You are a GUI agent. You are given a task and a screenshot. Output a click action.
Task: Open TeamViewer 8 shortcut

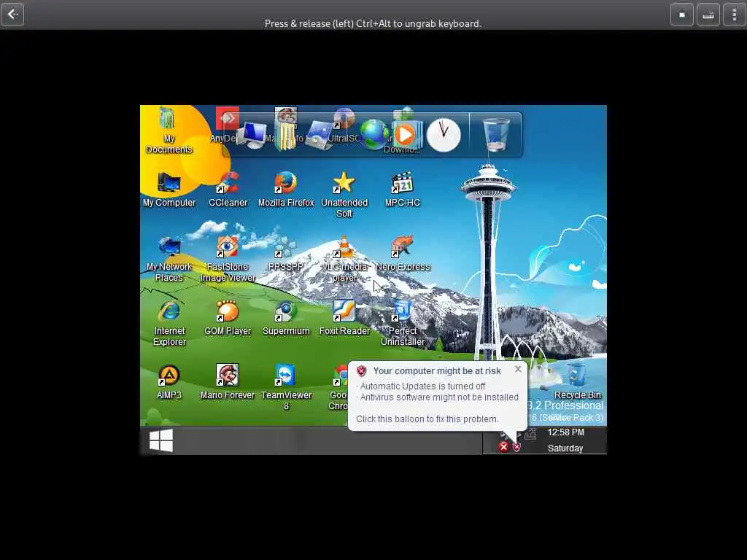tap(286, 388)
